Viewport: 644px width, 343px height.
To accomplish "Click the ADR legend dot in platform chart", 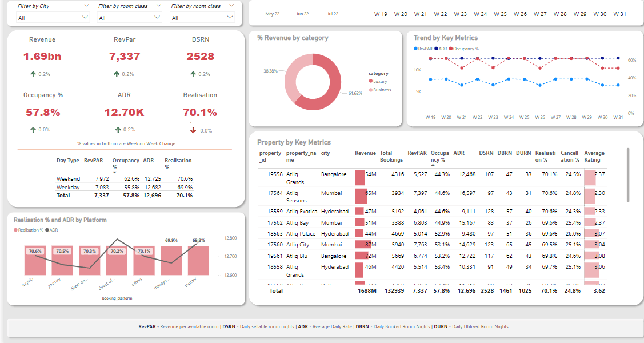I will point(47,230).
